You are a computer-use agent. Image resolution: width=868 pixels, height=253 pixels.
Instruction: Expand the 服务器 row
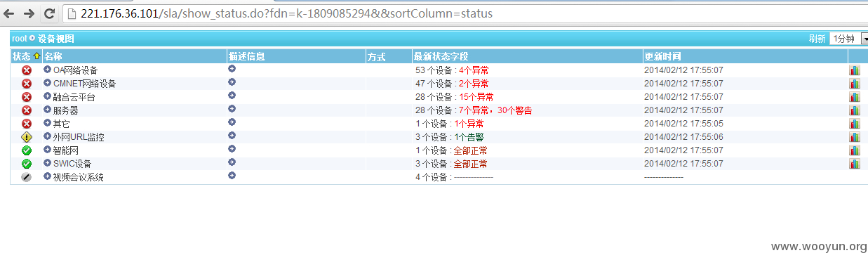(x=48, y=110)
